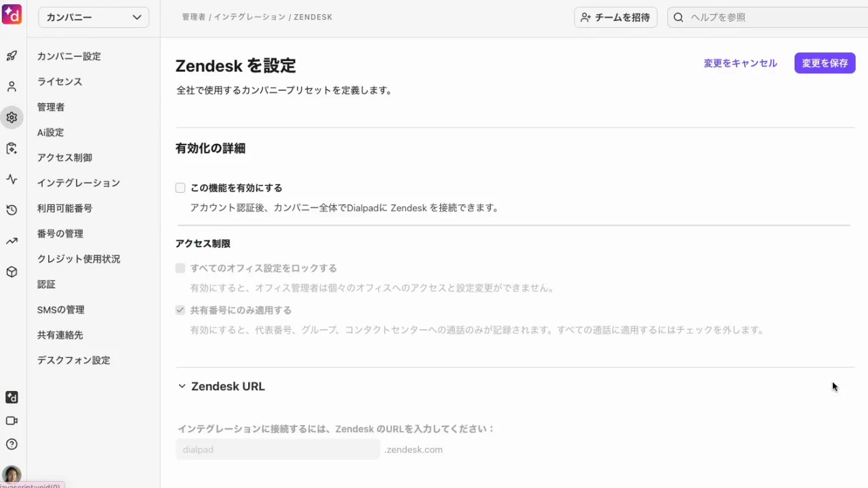Toggle 共有番号にのみ適用する checkbox

click(x=180, y=310)
